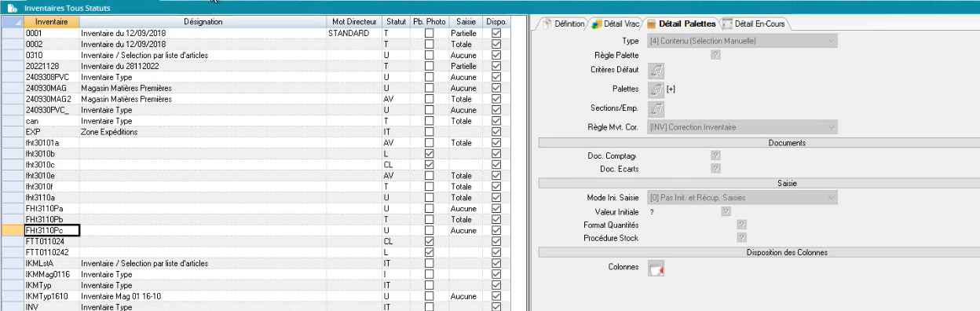Click the Doc. Ecarts lookup icon
980x311 pixels.
point(715,168)
